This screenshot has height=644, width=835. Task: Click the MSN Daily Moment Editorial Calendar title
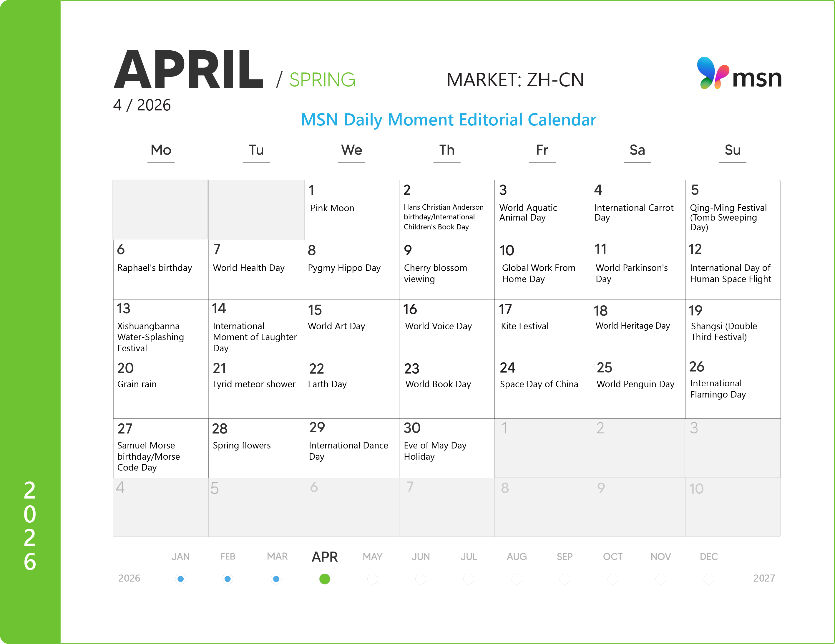click(448, 120)
